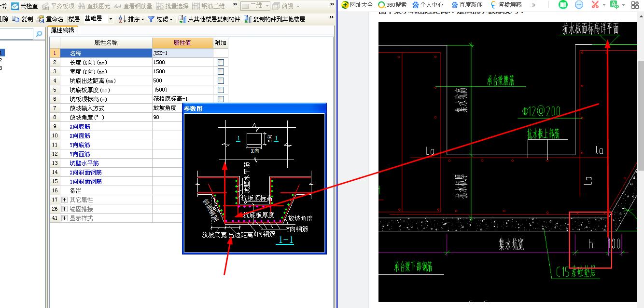The height and width of the screenshot is (308, 644).
Task: Click the search magnifier icon in left panel
Action: [39, 34]
